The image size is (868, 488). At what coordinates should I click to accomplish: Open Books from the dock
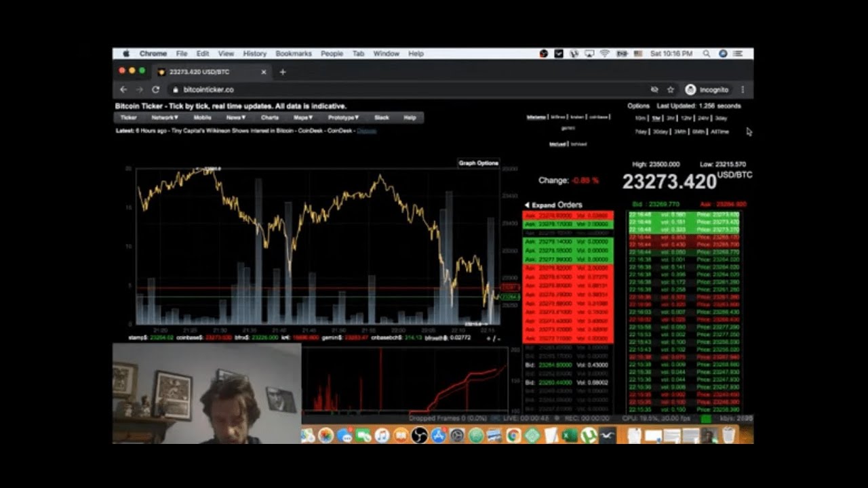pyautogui.click(x=401, y=435)
